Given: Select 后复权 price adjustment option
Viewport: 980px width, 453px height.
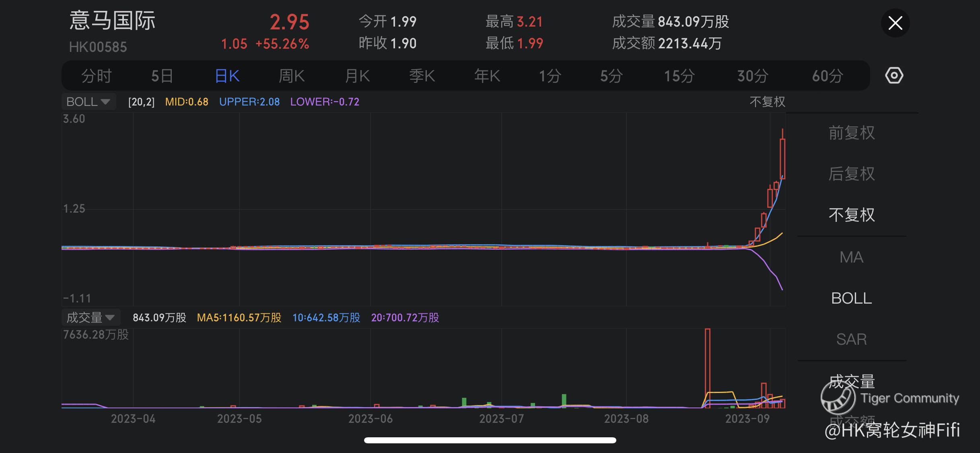Looking at the screenshot, I should point(851,174).
